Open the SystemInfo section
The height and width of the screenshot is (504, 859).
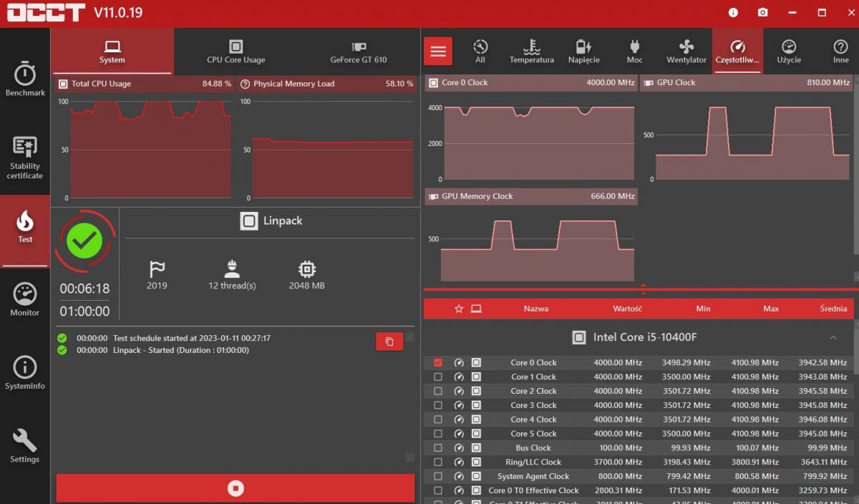click(x=25, y=374)
